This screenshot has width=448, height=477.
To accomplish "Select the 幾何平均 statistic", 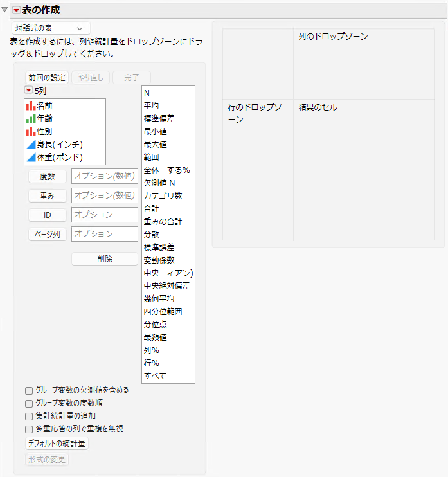I will click(168, 299).
